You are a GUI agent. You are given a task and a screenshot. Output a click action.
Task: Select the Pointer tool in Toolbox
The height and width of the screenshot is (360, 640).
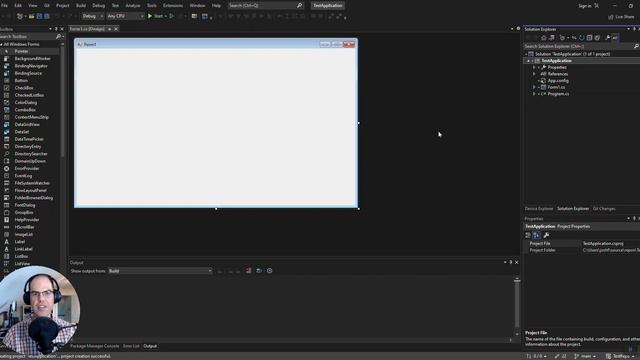(x=21, y=51)
